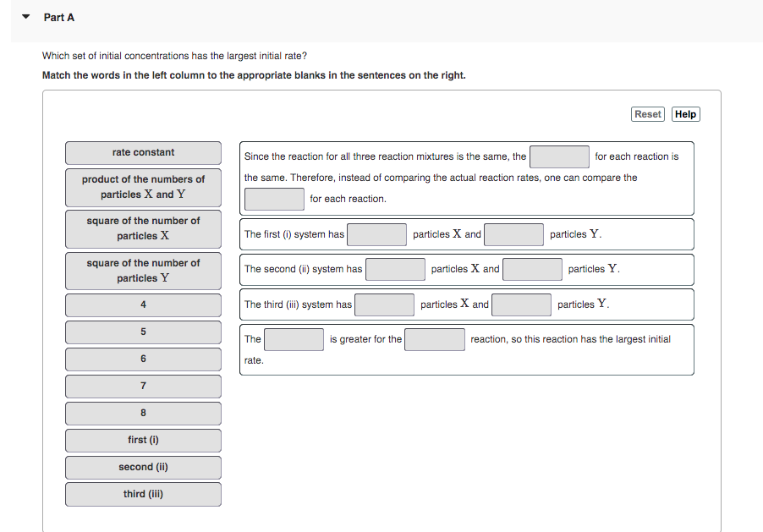Viewport: 763px width, 532px height.
Task: Select the "first (i)" option tile
Action: pos(142,440)
